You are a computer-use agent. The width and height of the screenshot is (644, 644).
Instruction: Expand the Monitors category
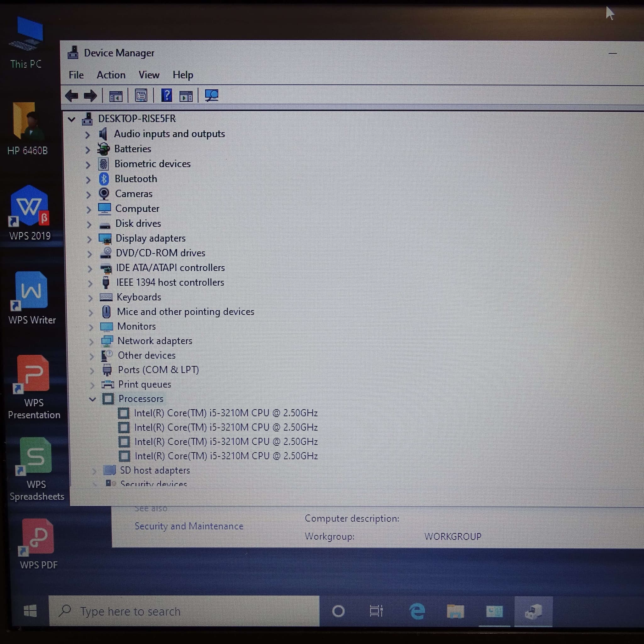point(91,327)
